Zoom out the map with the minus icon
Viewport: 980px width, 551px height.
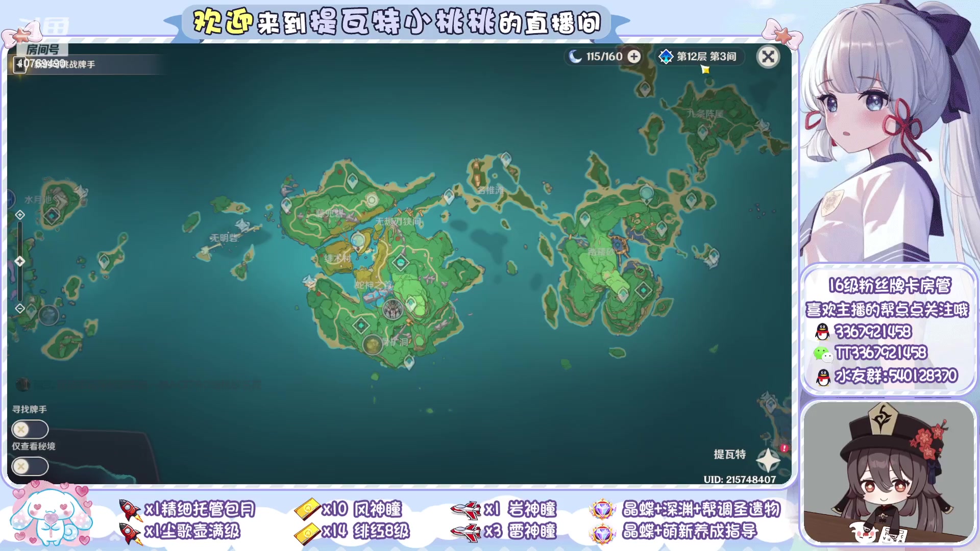tap(20, 308)
